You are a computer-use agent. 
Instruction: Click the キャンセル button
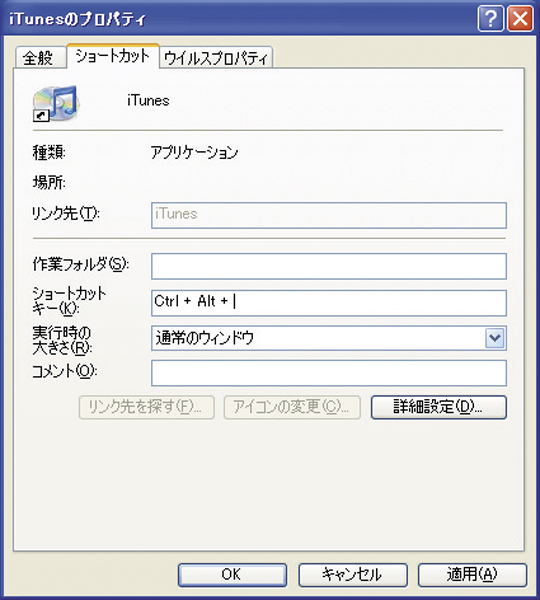click(353, 575)
